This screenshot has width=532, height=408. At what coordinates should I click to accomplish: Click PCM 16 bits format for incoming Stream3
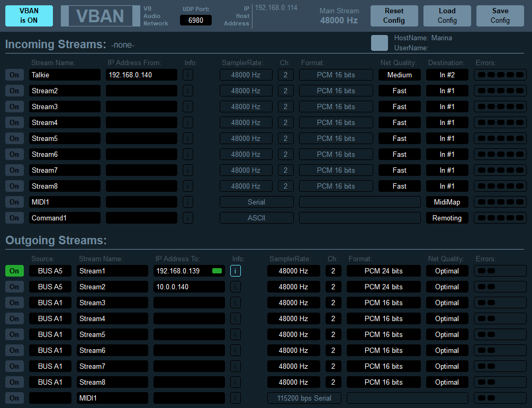pos(336,107)
